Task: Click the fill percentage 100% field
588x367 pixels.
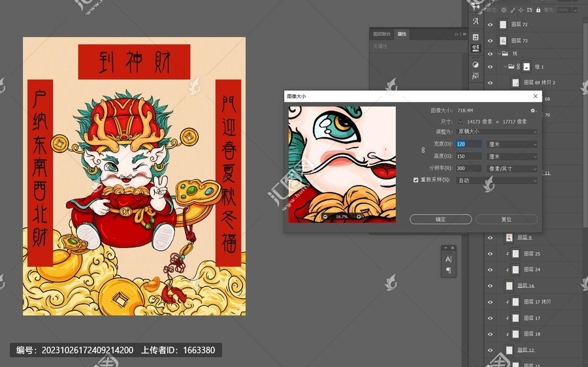Action: click(x=564, y=10)
